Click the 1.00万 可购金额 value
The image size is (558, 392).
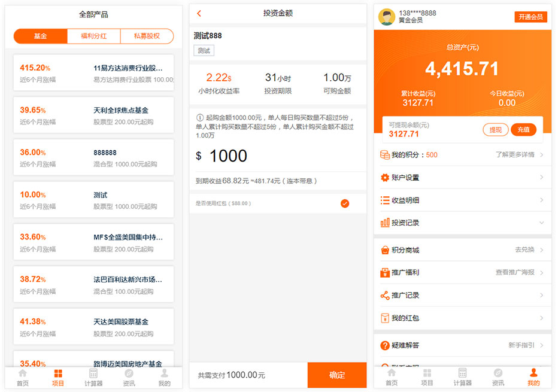coord(337,78)
